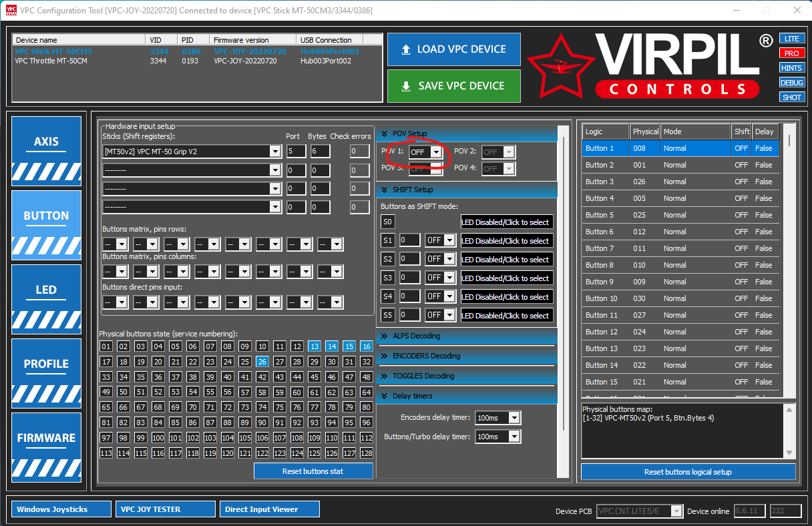The height and width of the screenshot is (526, 812).
Task: Click the SHOT screenshot button
Action: pyautogui.click(x=792, y=97)
